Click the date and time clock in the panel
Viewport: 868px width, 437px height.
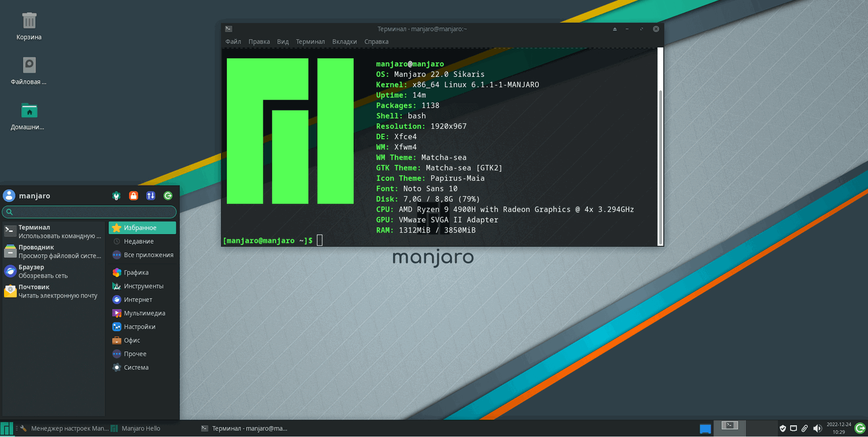pos(839,428)
